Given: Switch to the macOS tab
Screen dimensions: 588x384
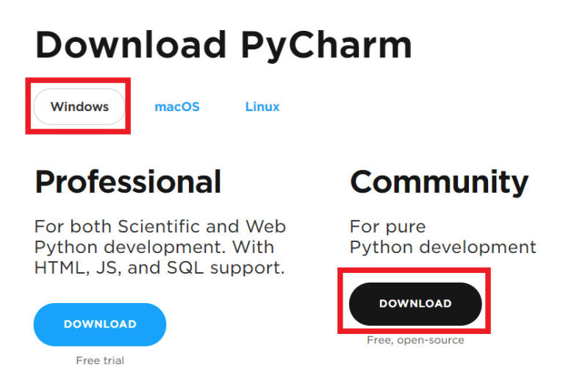Looking at the screenshot, I should 177,107.
